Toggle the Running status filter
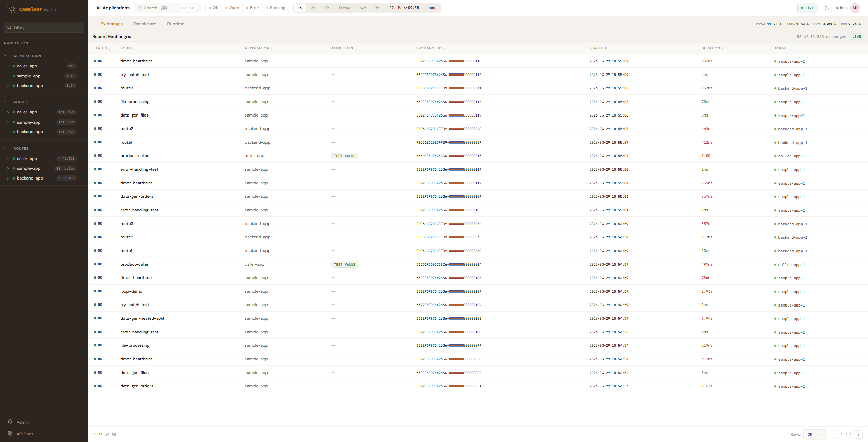The height and width of the screenshot is (442, 868). 276,8
